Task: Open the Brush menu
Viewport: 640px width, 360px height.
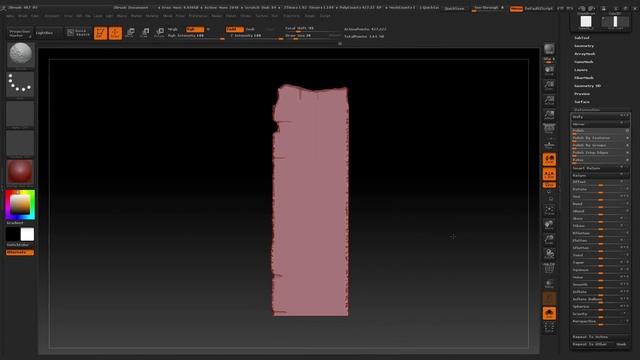Action: pos(23,16)
